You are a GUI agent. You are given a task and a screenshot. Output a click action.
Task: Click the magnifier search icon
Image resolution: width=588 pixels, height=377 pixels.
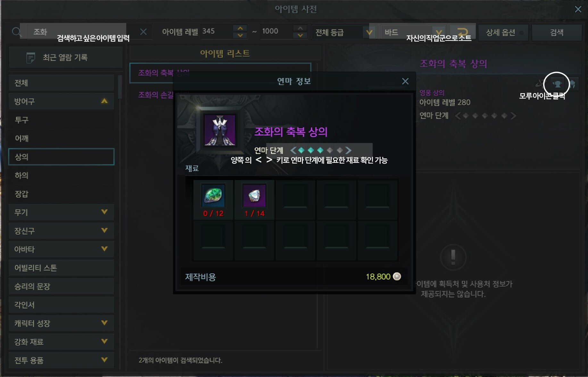click(x=16, y=32)
